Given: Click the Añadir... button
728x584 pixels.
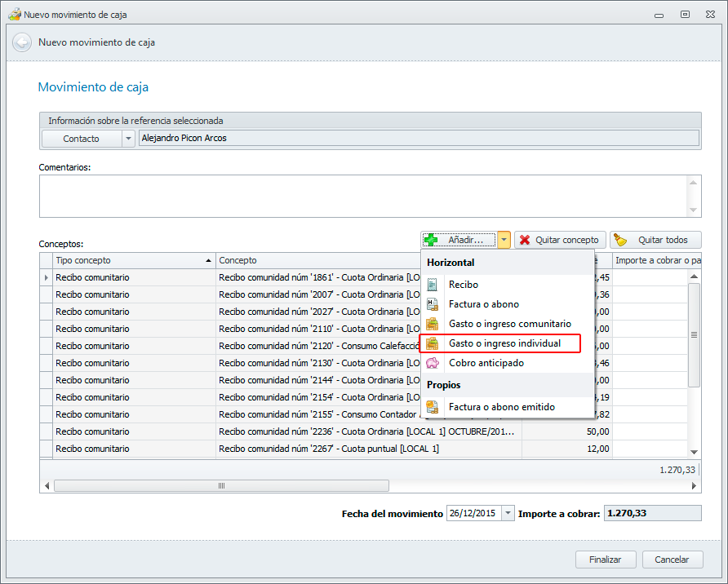Looking at the screenshot, I should point(459,240).
